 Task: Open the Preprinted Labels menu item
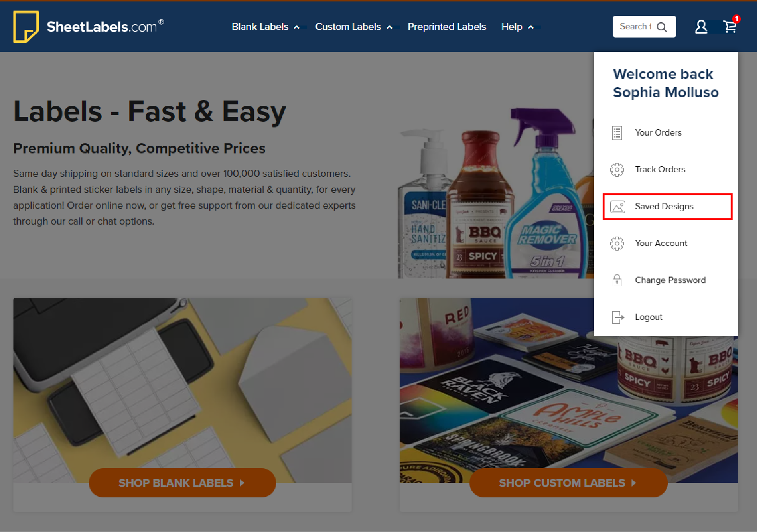click(447, 27)
